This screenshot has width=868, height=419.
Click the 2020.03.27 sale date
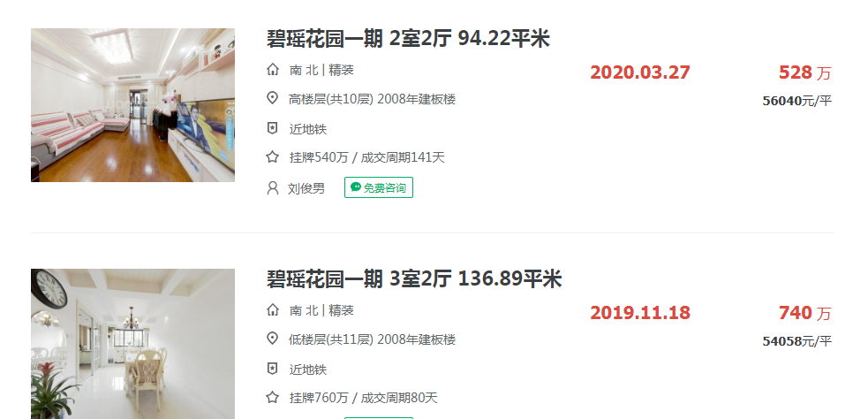[640, 72]
